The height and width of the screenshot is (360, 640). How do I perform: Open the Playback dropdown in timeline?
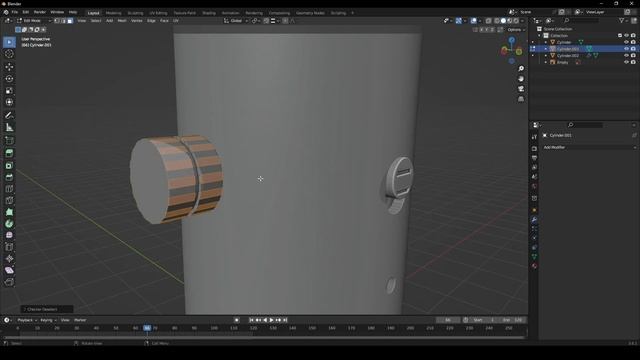click(x=27, y=320)
